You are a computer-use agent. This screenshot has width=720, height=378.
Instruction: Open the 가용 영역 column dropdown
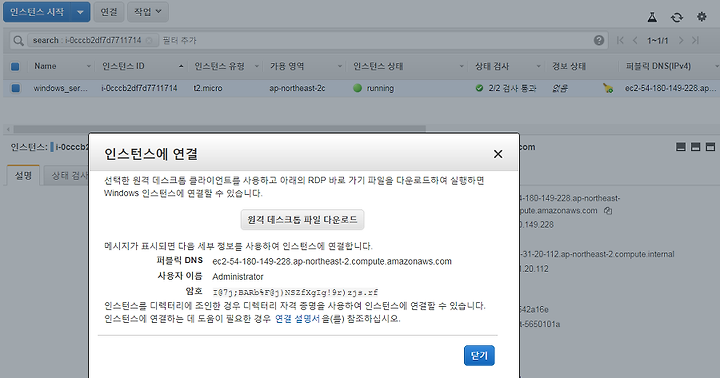(x=340, y=67)
